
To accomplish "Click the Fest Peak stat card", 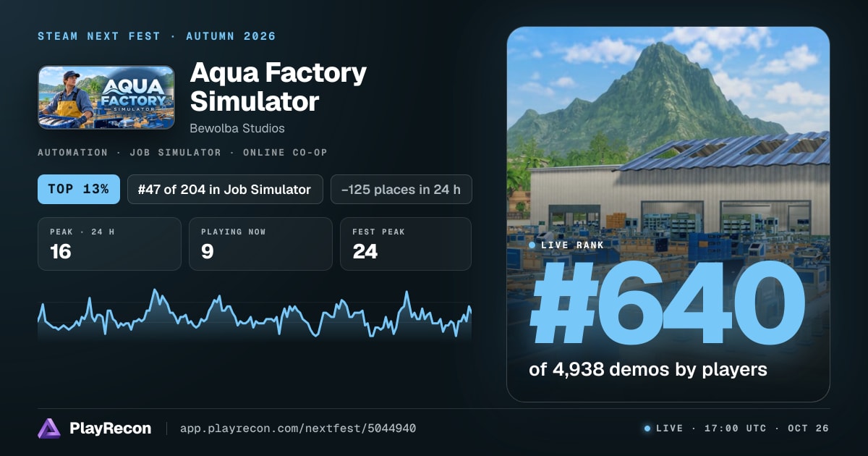I will [x=406, y=244].
